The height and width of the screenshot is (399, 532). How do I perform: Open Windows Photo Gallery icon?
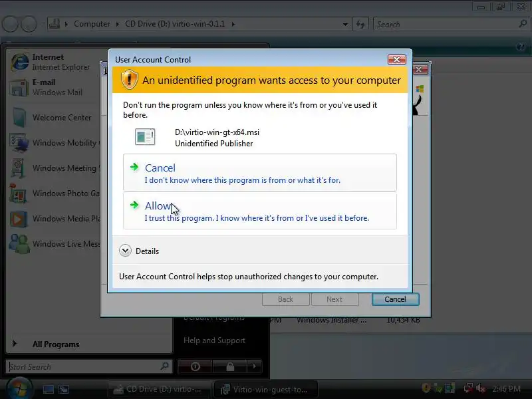tap(18, 194)
